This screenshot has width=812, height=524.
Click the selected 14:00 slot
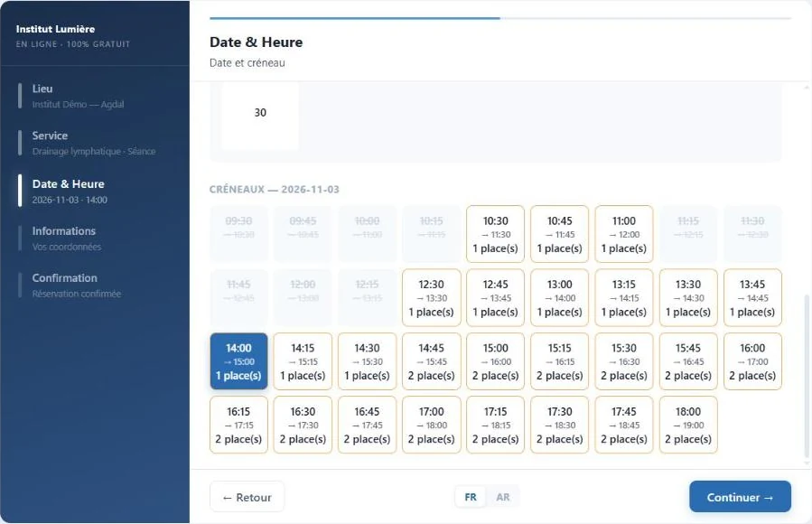tap(238, 361)
